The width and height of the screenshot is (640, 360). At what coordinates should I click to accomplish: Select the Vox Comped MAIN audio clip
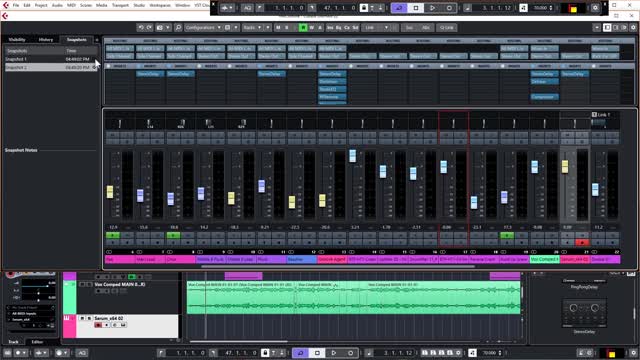click(x=353, y=297)
